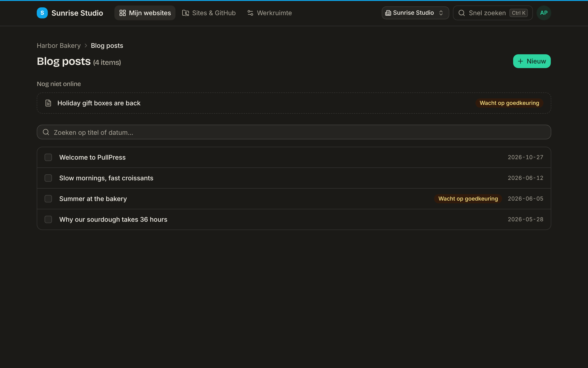Click the Sunrise Studio S logo icon
Screen dimensions: 588x368
pos(42,13)
